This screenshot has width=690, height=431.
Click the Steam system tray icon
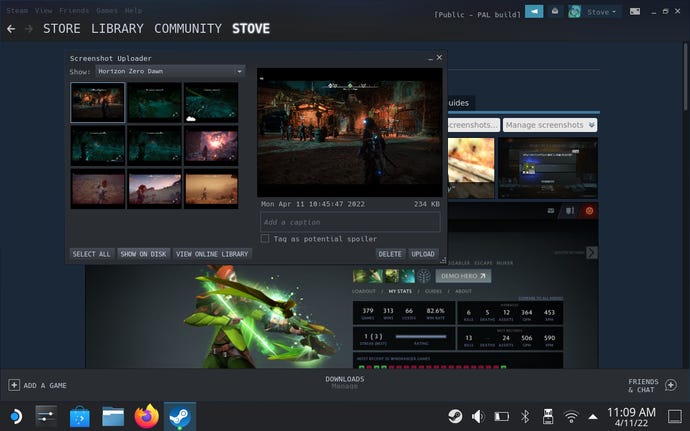point(455,416)
